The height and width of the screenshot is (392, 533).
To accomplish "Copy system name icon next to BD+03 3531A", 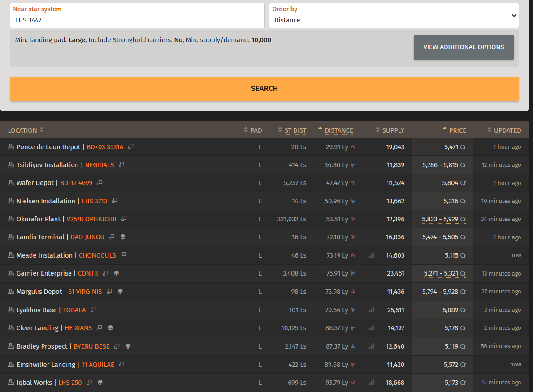I will (x=130, y=146).
